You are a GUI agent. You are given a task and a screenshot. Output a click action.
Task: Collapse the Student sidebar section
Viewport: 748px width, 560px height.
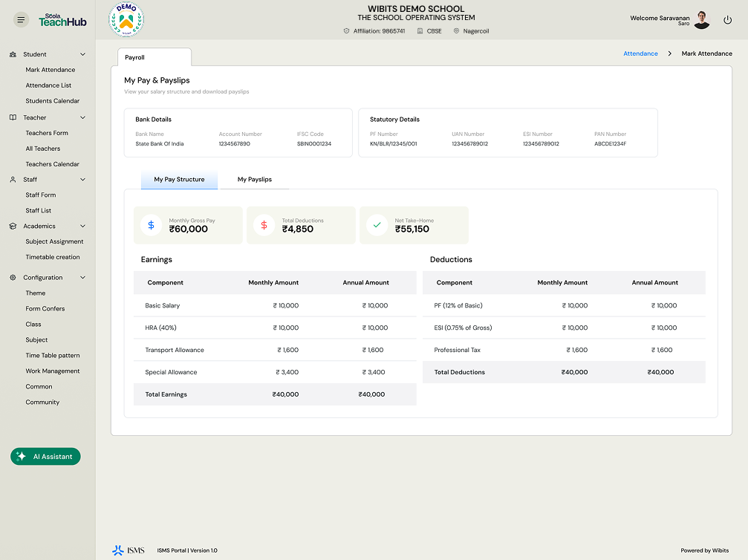click(x=82, y=54)
